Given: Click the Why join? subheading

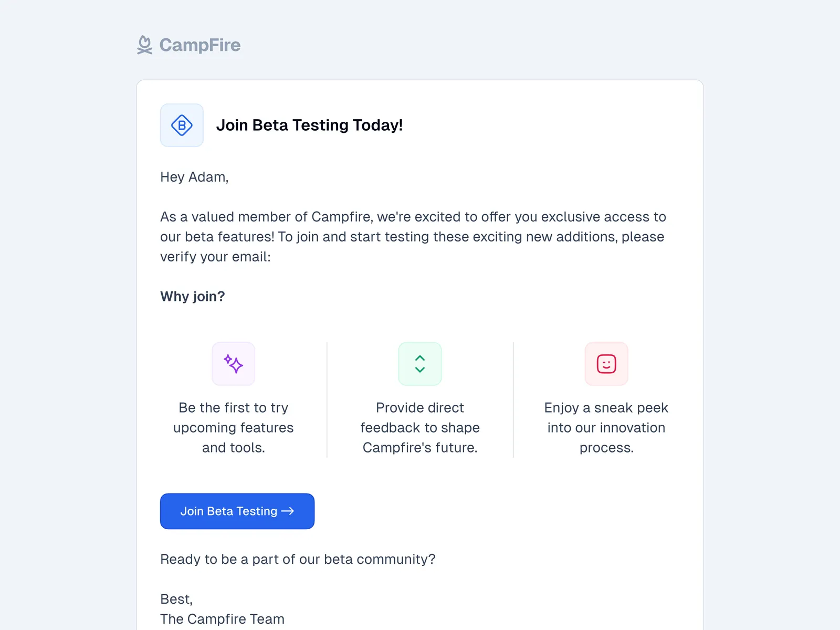Looking at the screenshot, I should [192, 297].
